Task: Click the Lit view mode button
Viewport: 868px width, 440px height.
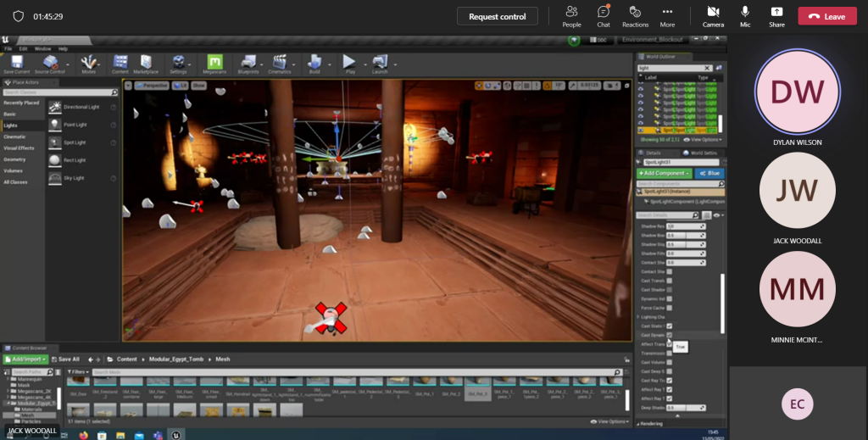Action: click(180, 86)
